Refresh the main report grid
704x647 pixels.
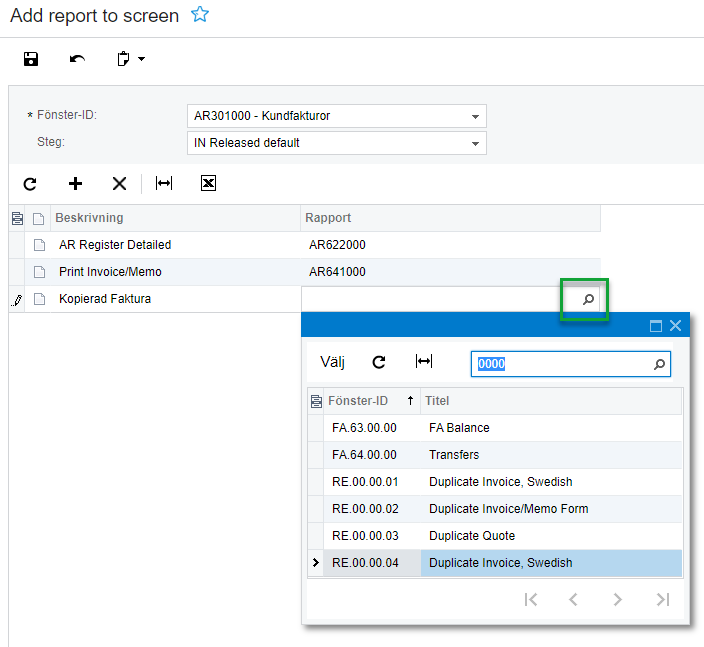(x=30, y=183)
